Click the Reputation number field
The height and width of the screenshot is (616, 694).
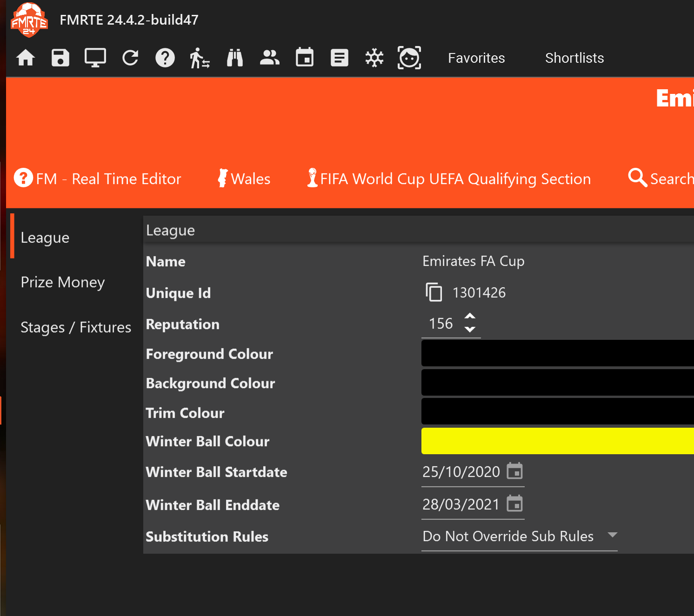(441, 324)
